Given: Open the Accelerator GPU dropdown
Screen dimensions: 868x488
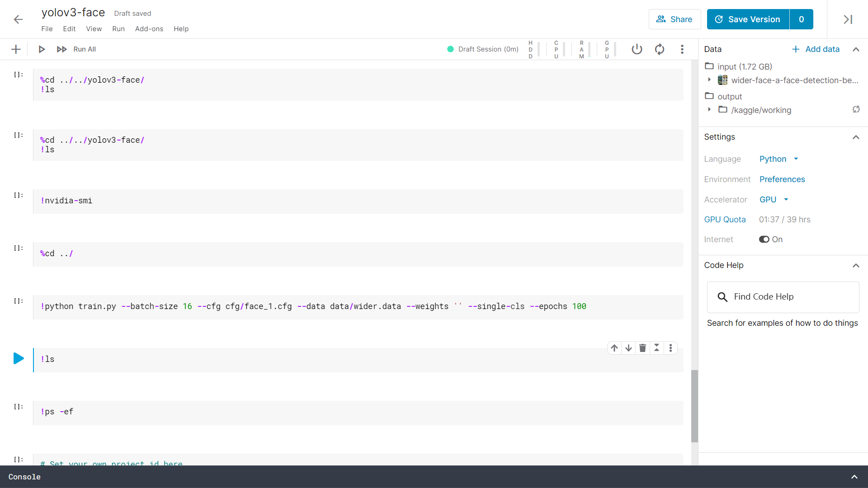Looking at the screenshot, I should tap(774, 200).
